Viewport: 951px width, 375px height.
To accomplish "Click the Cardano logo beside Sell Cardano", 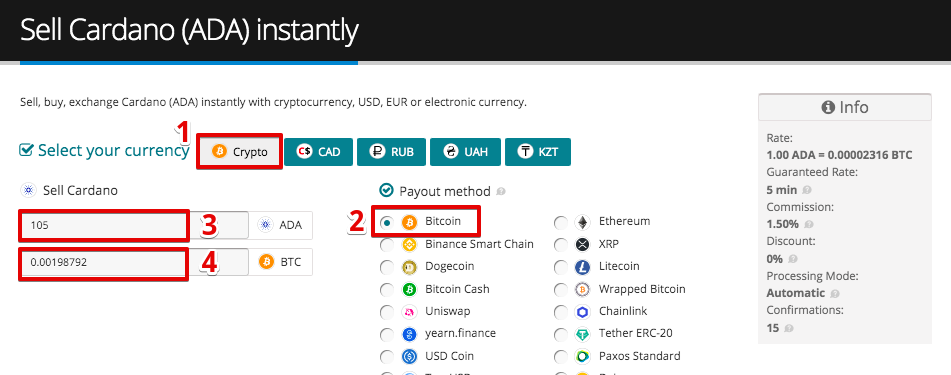I will click(x=27, y=191).
